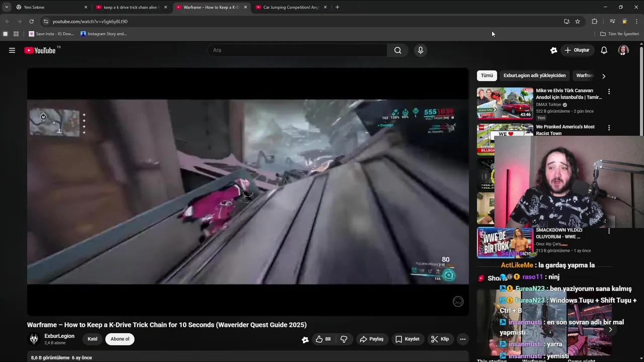Screen dimensions: 644x362
Task: Click inside the Ara search field
Action: 298,50
